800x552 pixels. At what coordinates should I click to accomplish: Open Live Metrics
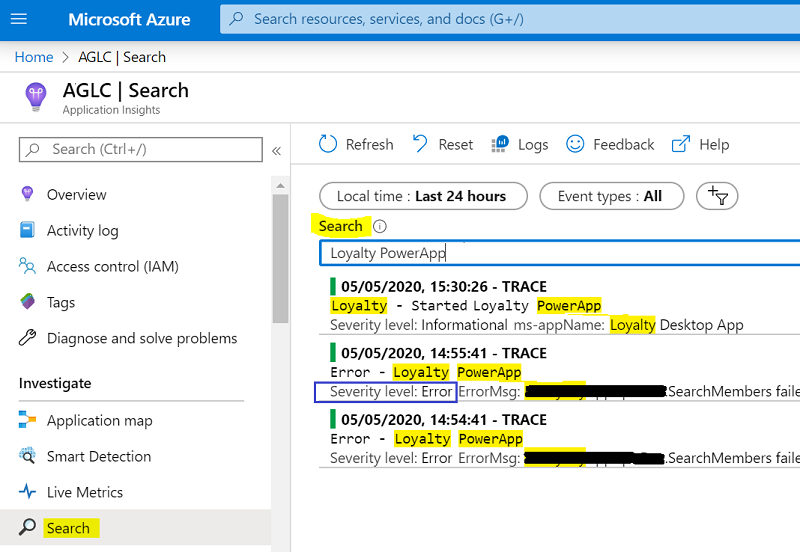point(85,492)
